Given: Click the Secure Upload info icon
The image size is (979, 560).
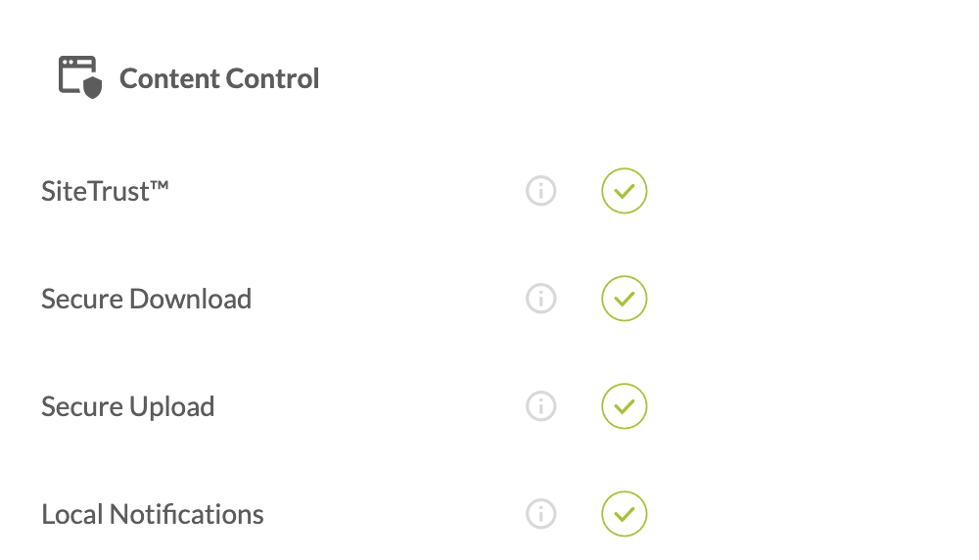Looking at the screenshot, I should click(x=540, y=406).
